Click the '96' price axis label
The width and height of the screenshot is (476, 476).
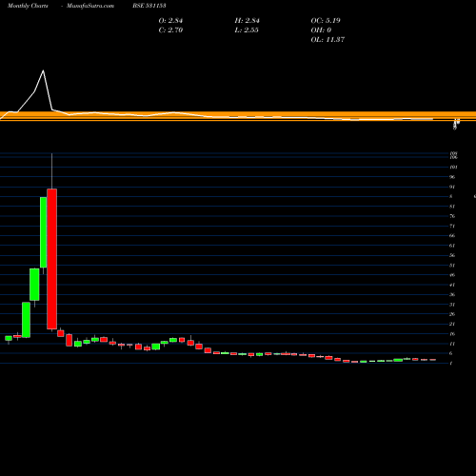[x=452, y=177]
